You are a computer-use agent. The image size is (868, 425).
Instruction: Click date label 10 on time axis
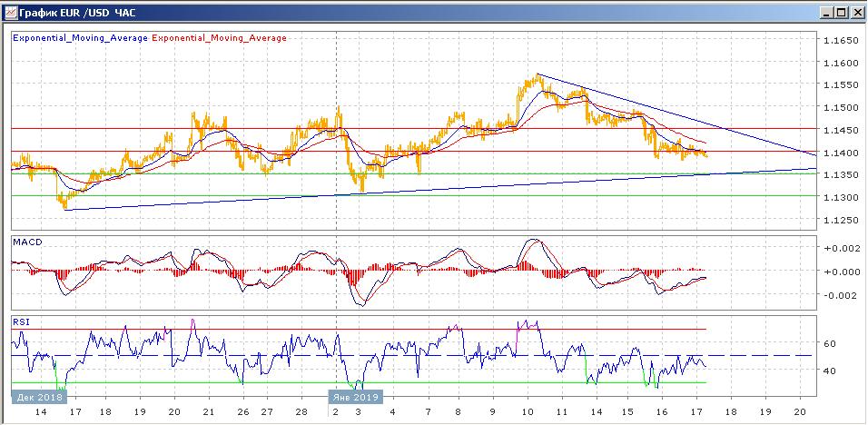tap(527, 412)
